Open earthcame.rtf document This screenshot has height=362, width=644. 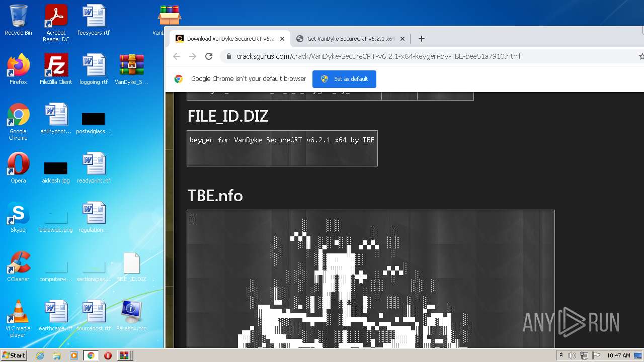click(56, 316)
